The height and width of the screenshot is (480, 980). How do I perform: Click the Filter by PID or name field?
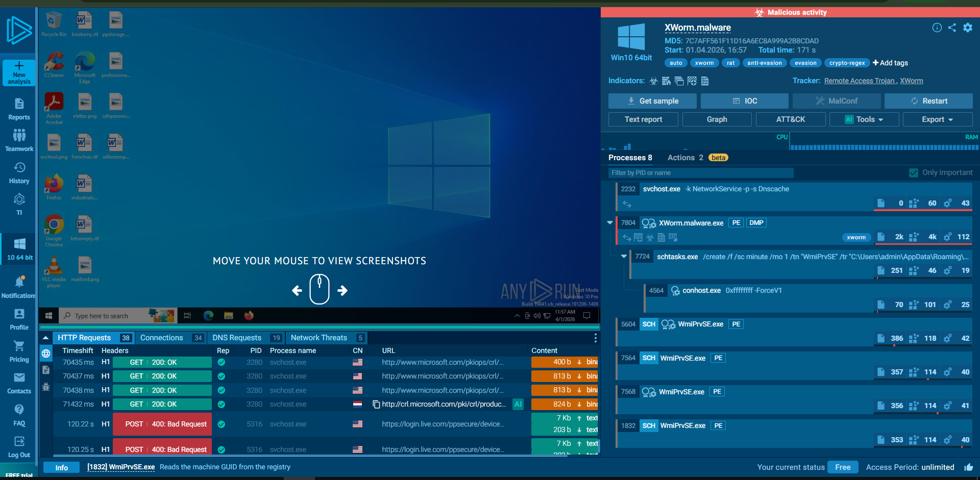[x=701, y=173]
